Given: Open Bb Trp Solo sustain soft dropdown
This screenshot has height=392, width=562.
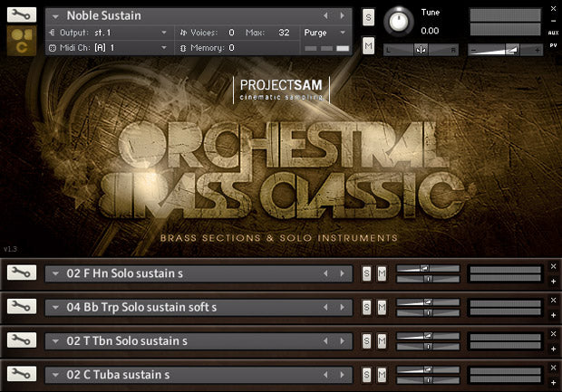Looking at the screenshot, I should click(x=55, y=308).
